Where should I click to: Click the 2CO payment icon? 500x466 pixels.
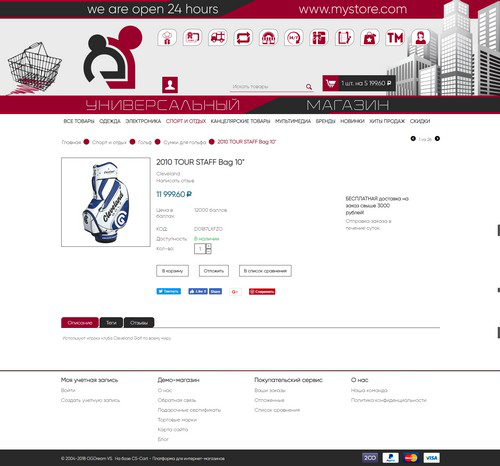click(x=370, y=458)
